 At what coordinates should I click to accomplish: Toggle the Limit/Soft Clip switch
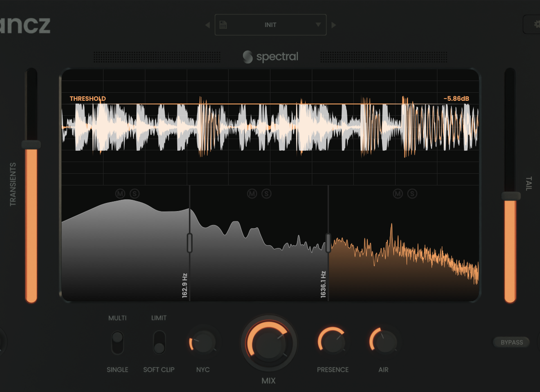(x=159, y=343)
